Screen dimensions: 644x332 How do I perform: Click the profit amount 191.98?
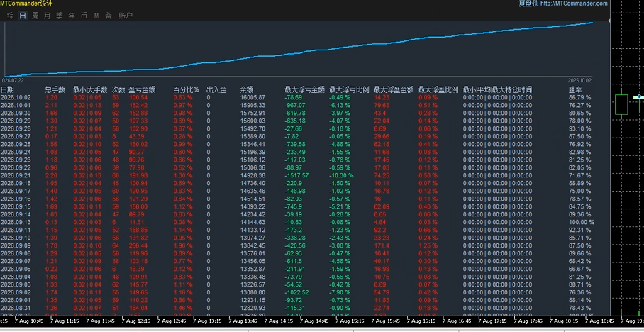tap(138, 175)
